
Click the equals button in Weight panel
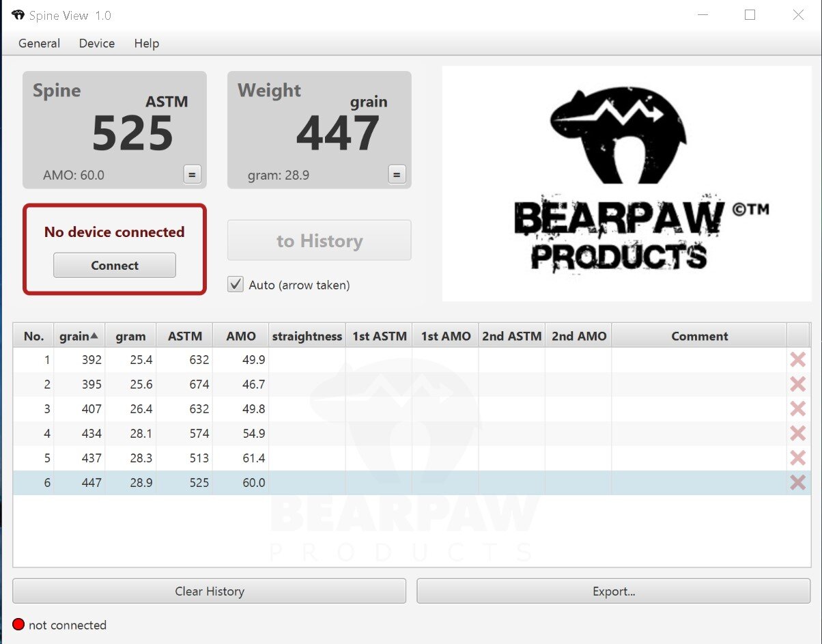(x=397, y=175)
